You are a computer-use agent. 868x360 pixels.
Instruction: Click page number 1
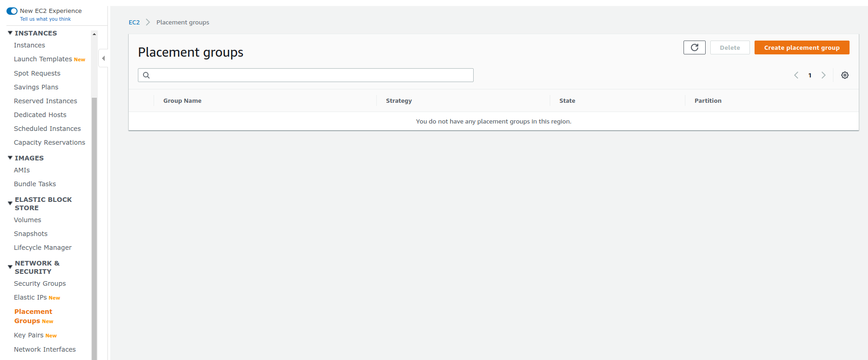[x=810, y=75]
